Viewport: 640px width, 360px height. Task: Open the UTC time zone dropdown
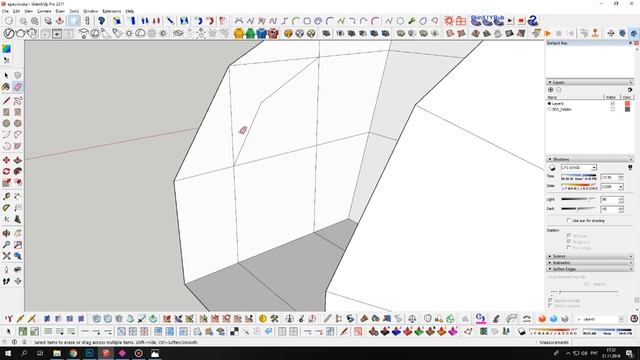594,168
